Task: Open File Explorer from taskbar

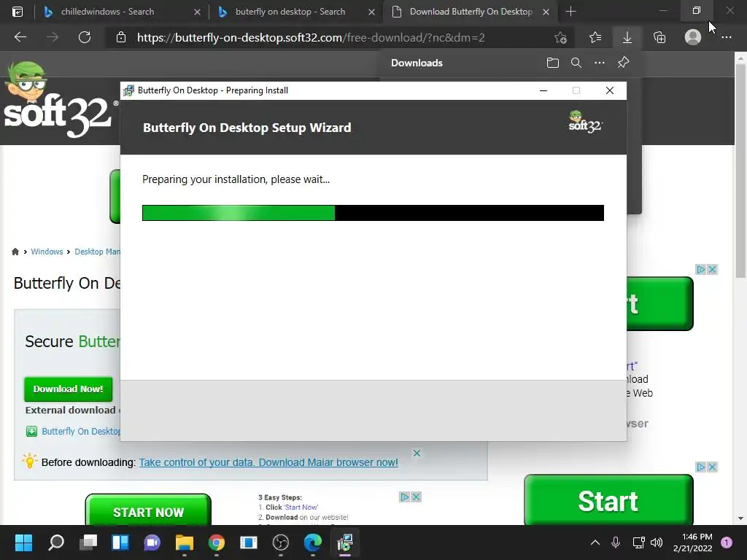Action: click(185, 542)
